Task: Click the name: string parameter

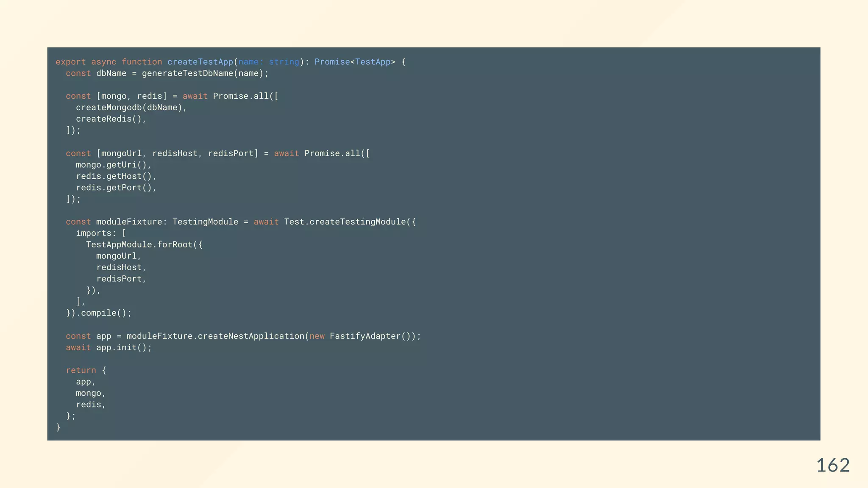Action: [x=269, y=62]
